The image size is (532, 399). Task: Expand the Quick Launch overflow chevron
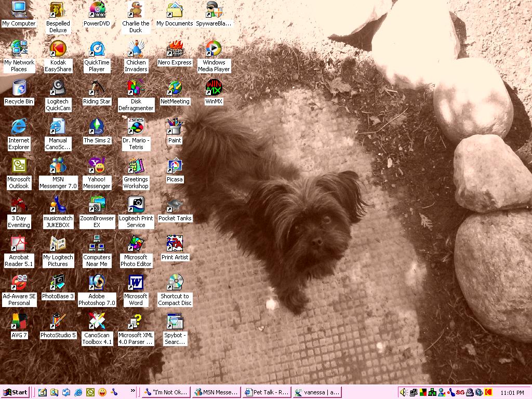pyautogui.click(x=132, y=391)
